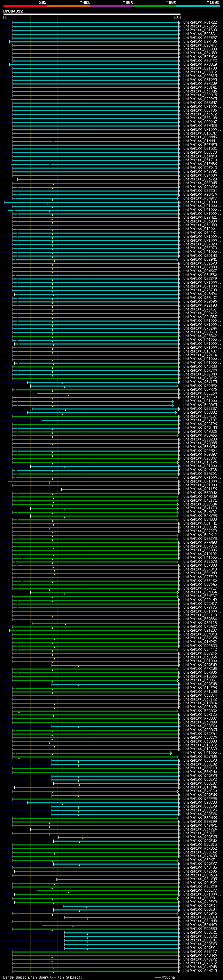
Task: Click the red 20% identity legend segment
Action: point(25,6)
